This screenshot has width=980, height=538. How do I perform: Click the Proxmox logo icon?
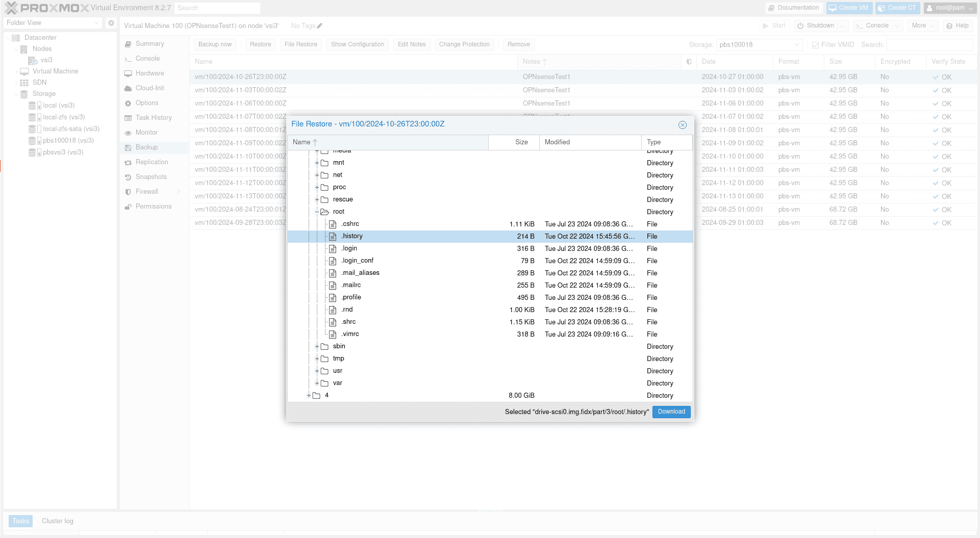coord(11,8)
